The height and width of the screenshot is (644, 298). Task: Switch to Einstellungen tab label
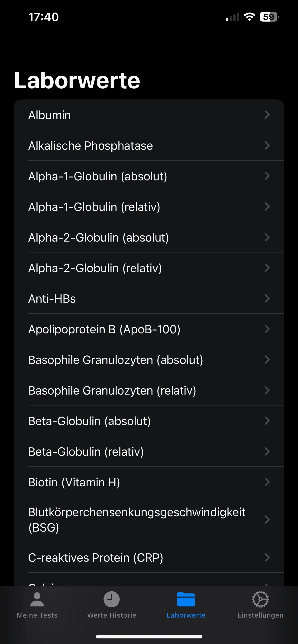(260, 615)
